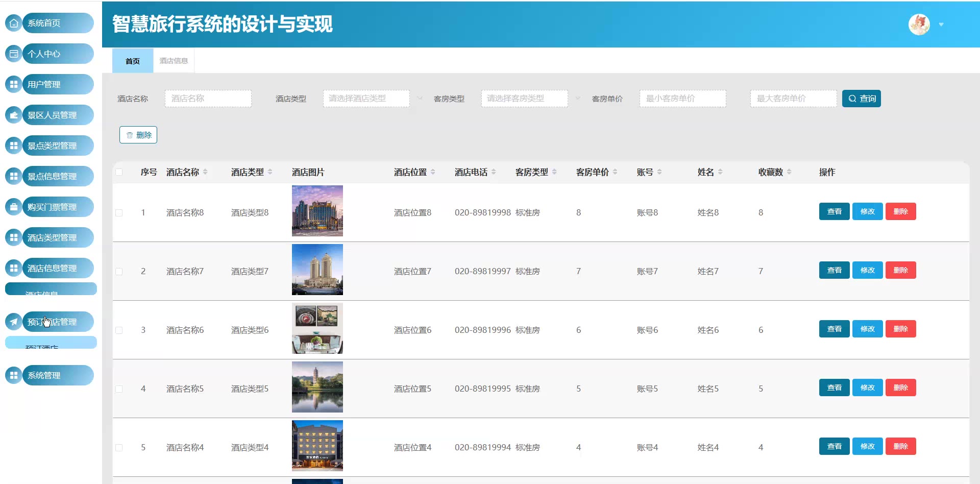This screenshot has width=980, height=484.
Task: Open the 酒店信息管理 sidebar menu
Action: pos(52,268)
